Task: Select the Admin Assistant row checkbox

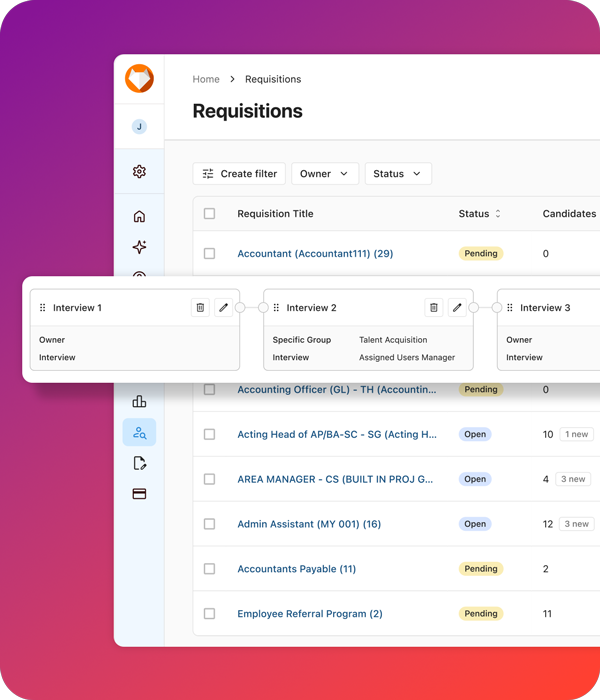Action: 209,524
